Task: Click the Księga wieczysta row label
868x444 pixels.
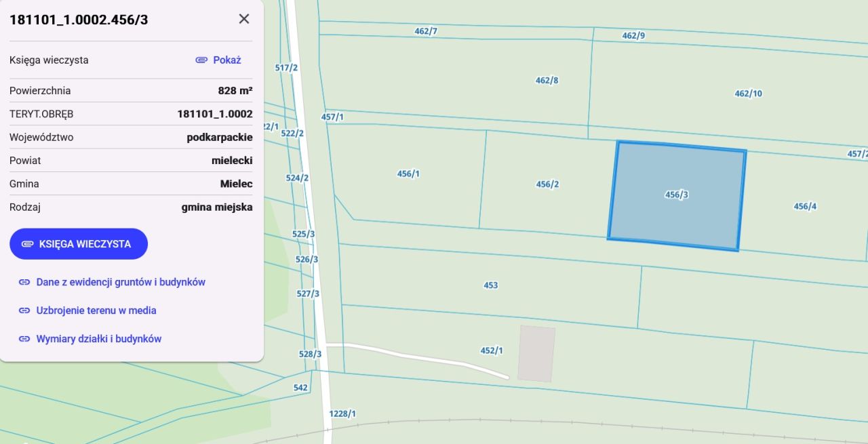Action: coord(49,60)
